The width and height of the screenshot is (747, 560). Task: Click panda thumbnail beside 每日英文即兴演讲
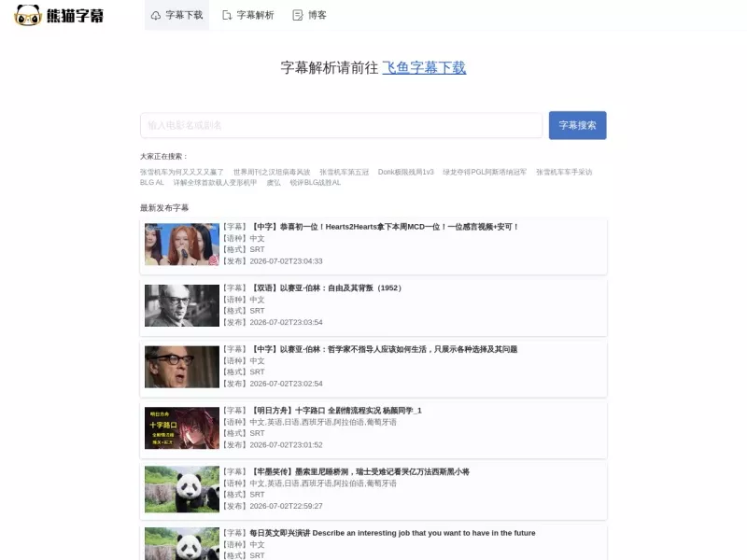click(x=182, y=543)
